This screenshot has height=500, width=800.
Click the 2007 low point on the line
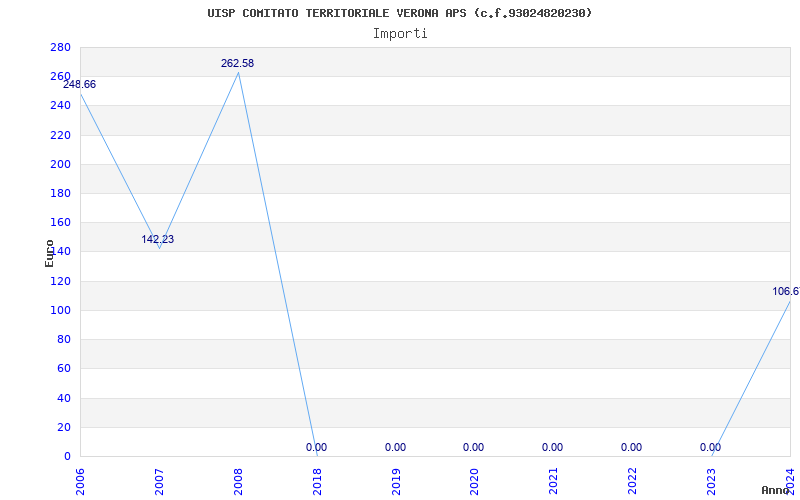(159, 248)
